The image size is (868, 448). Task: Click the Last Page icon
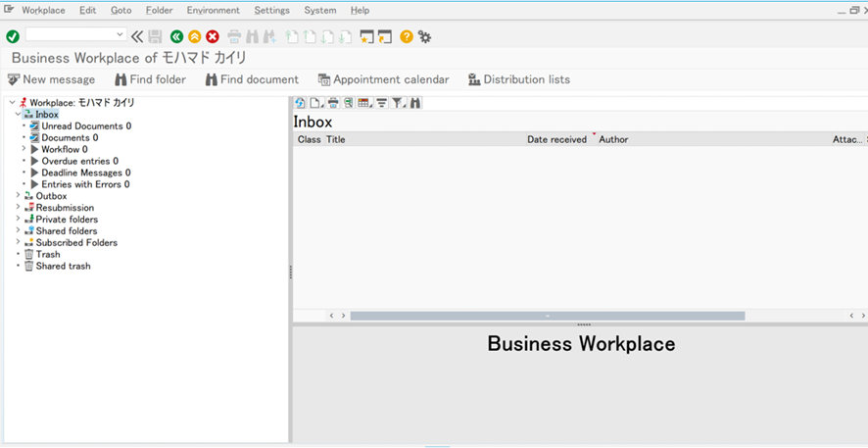click(x=346, y=36)
